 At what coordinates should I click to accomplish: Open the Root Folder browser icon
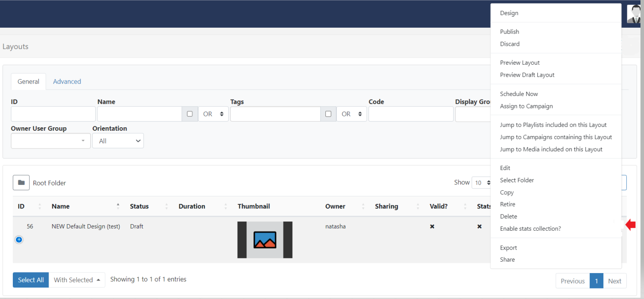click(x=21, y=183)
